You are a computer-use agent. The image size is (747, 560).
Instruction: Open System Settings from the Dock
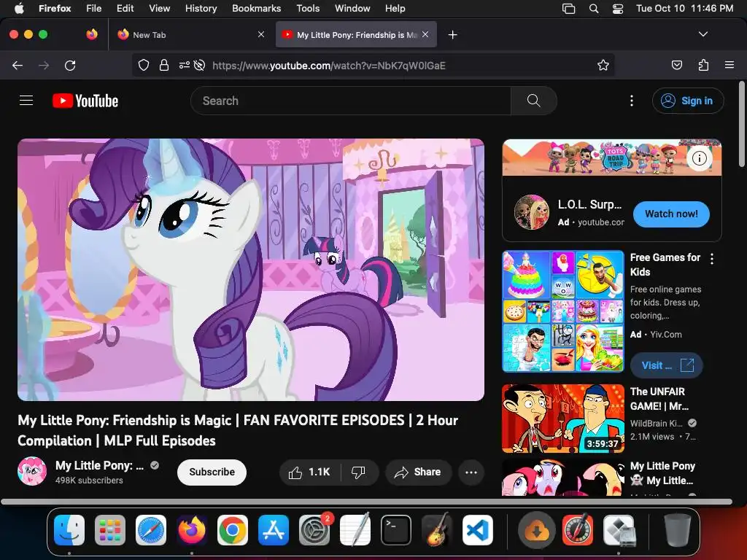point(314,531)
